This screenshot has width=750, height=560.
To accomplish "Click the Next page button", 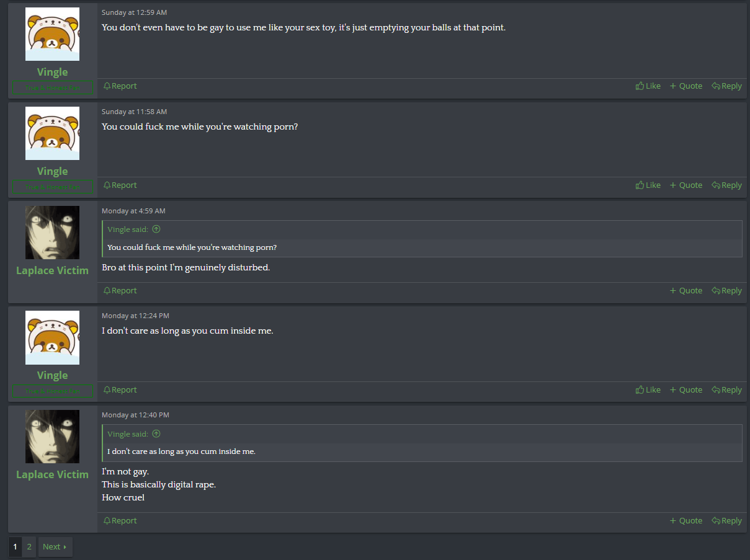I will (x=55, y=547).
